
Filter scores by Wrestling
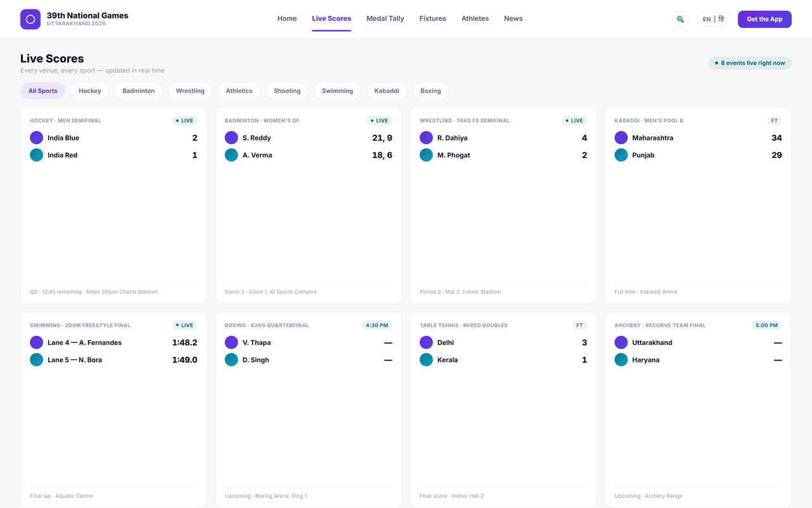pyautogui.click(x=190, y=91)
